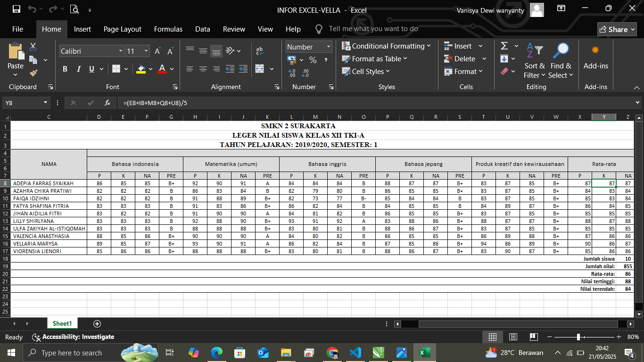Screen dimensions: 644x362
Task: Click the AutoSum sigma icon
Action: [x=504, y=46]
